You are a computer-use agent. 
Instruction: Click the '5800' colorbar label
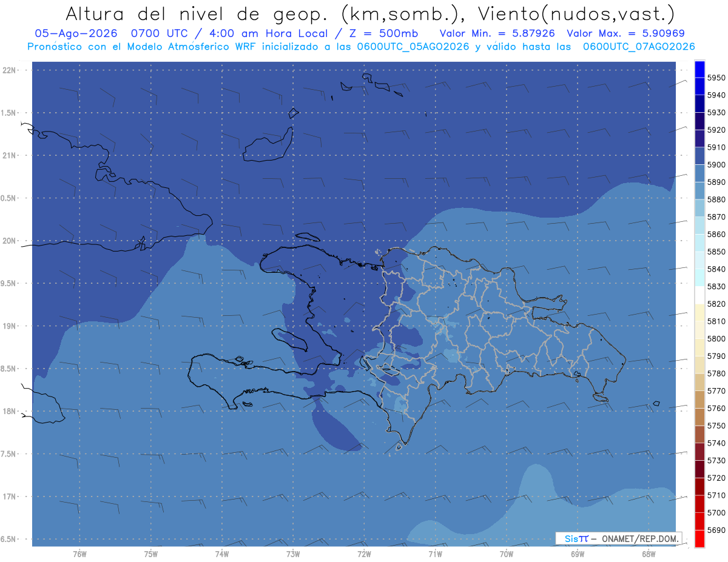[716, 339]
